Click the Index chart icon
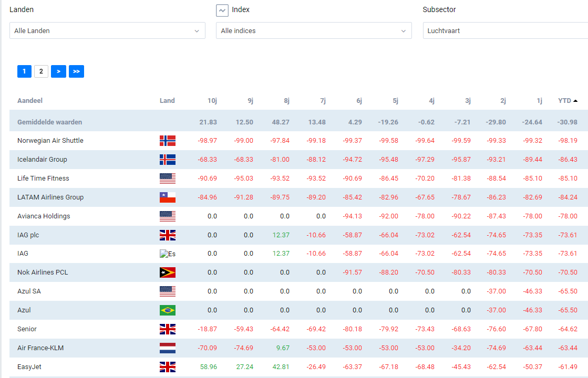 click(x=222, y=10)
